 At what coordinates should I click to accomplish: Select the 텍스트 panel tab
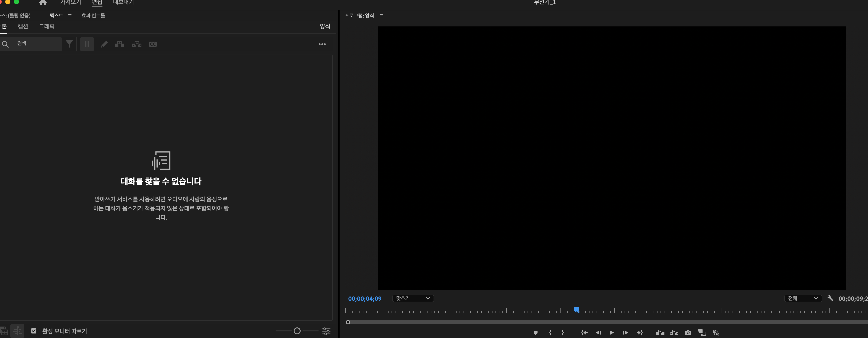(x=56, y=16)
